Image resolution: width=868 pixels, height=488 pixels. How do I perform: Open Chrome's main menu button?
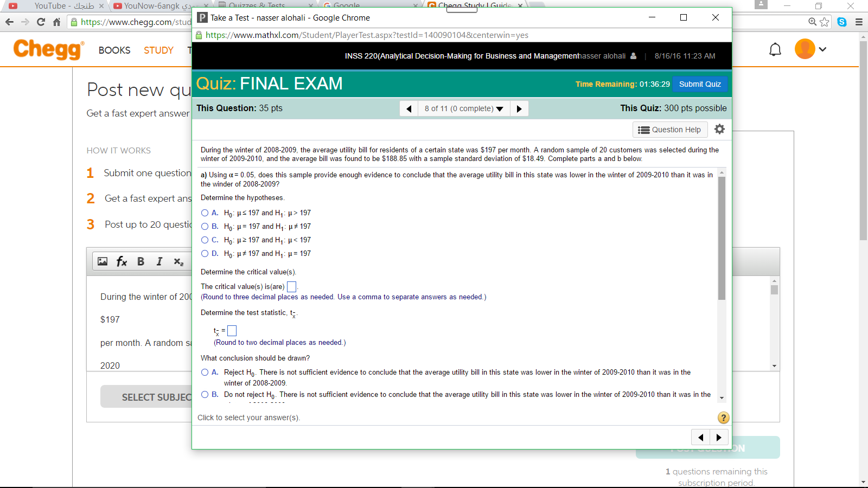click(x=859, y=22)
